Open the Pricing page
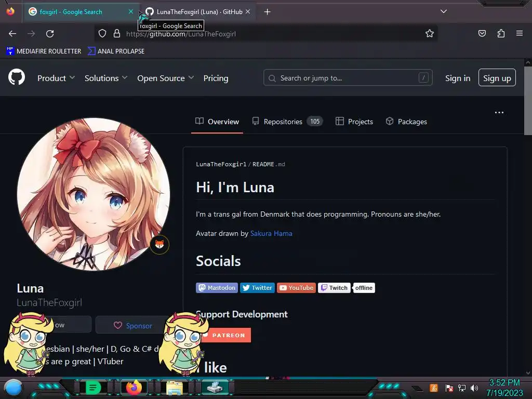 coord(216,78)
